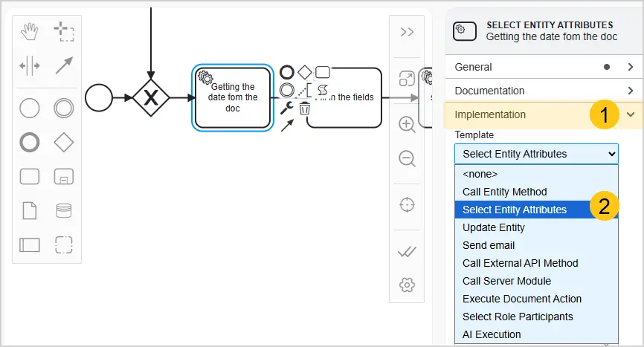Image resolution: width=644 pixels, height=347 pixels.
Task: Open the diagram settings gear
Action: click(407, 285)
